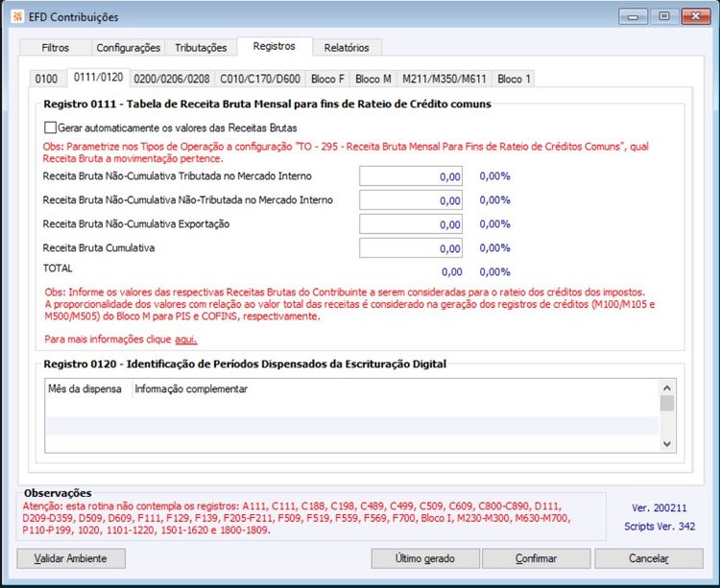
Task: Switch to the Bloco M tab
Action: pyautogui.click(x=372, y=79)
